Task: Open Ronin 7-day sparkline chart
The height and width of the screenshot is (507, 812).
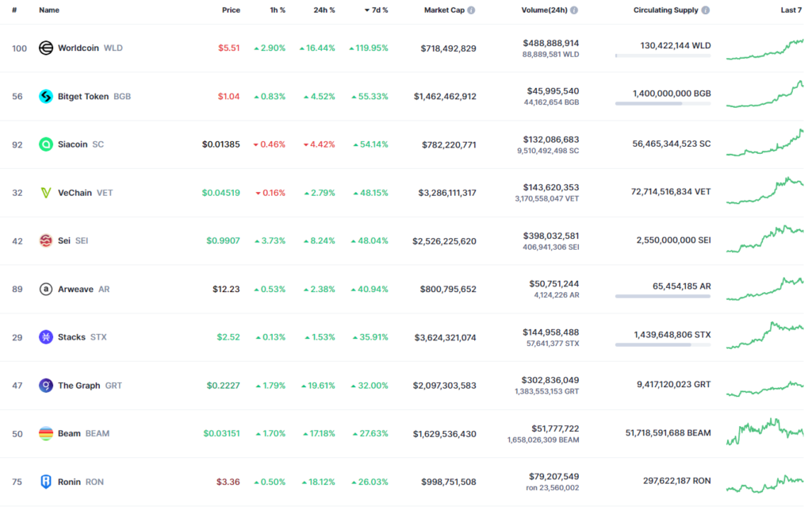Action: point(765,484)
